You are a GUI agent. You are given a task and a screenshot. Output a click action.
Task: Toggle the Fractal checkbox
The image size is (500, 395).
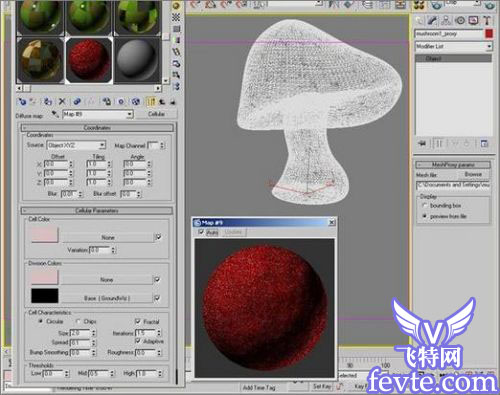click(138, 321)
